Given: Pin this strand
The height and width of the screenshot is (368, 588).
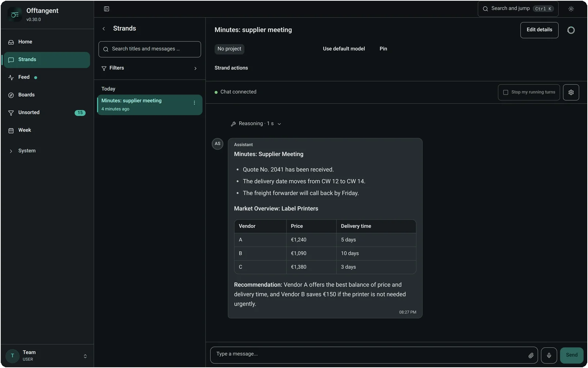Looking at the screenshot, I should (x=383, y=49).
